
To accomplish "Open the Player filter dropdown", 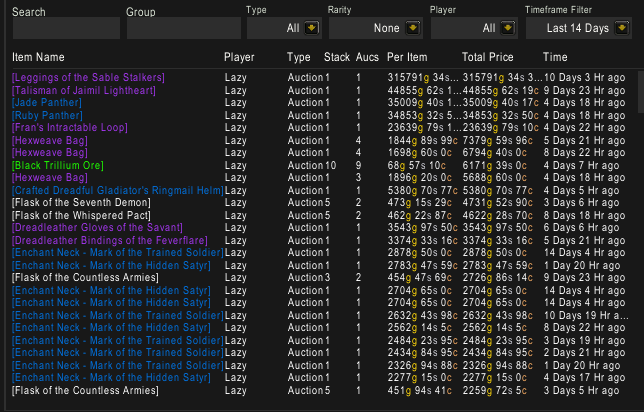I will click(509, 29).
